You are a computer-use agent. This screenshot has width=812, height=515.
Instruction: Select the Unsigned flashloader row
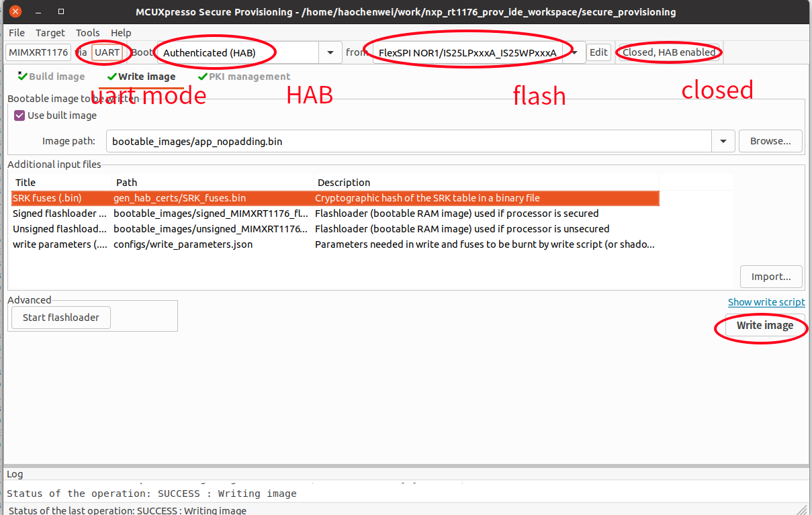pos(335,229)
